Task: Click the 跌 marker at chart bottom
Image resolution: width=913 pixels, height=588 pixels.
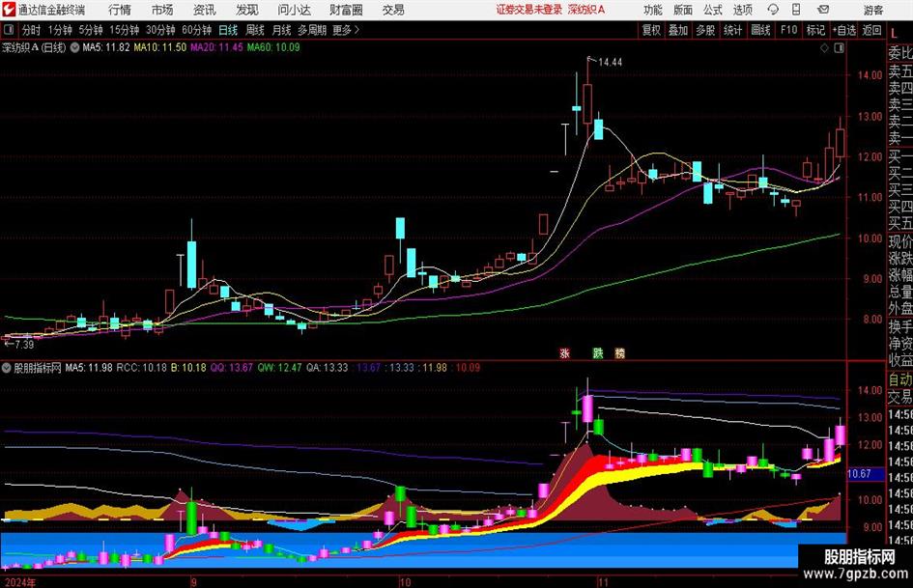Action: [x=598, y=352]
